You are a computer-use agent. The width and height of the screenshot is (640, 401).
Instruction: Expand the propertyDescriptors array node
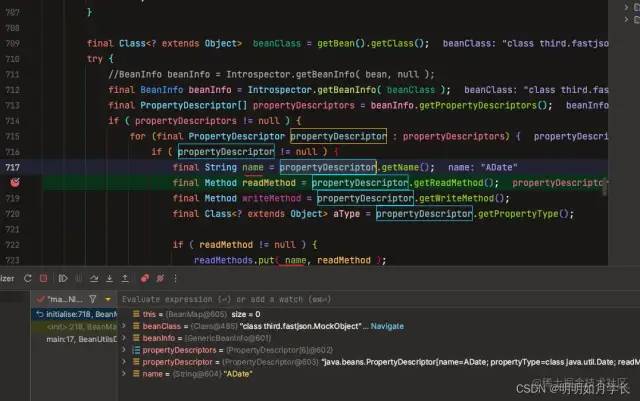click(x=124, y=350)
